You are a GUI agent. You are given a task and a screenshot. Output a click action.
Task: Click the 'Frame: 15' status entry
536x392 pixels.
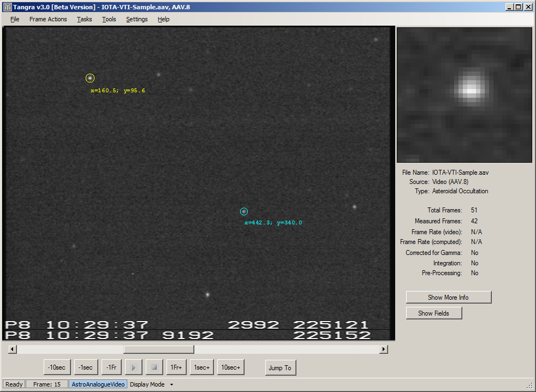click(47, 384)
